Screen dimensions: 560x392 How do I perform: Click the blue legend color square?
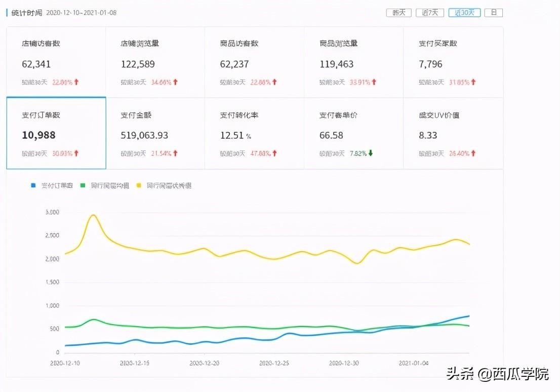tap(33, 185)
